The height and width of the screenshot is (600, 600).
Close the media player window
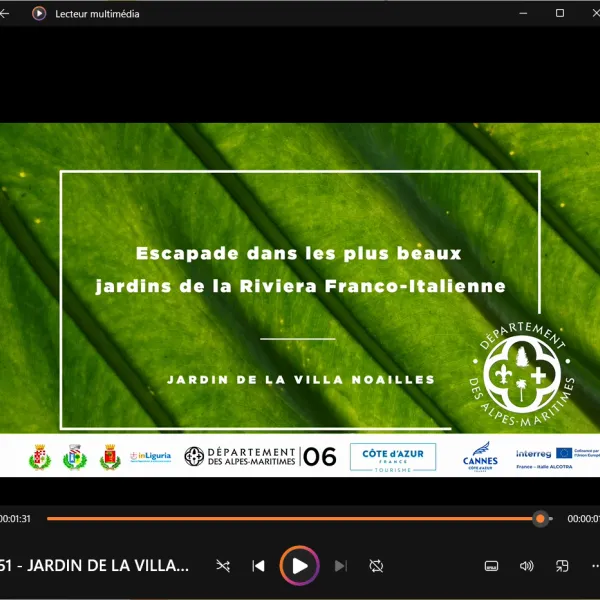click(595, 13)
